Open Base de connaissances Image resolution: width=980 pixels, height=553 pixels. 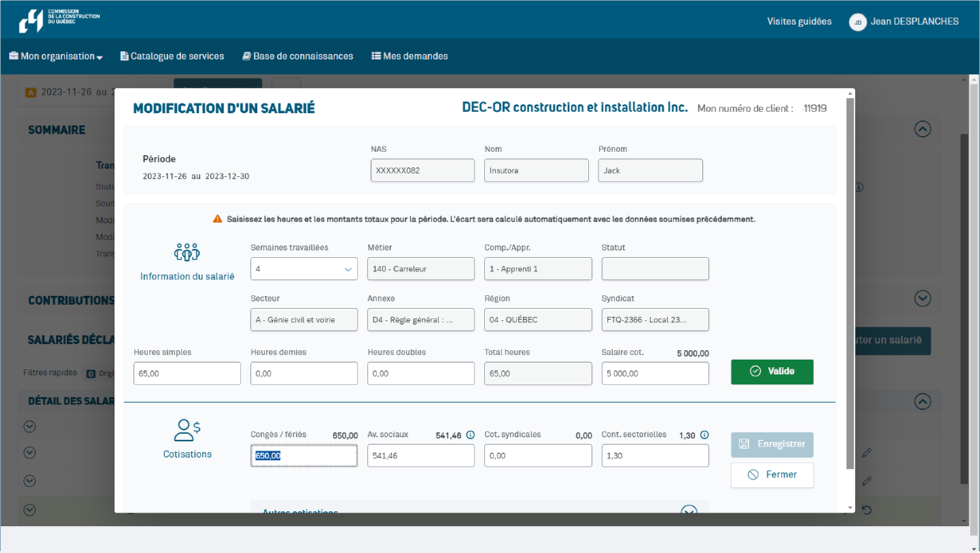[298, 56]
